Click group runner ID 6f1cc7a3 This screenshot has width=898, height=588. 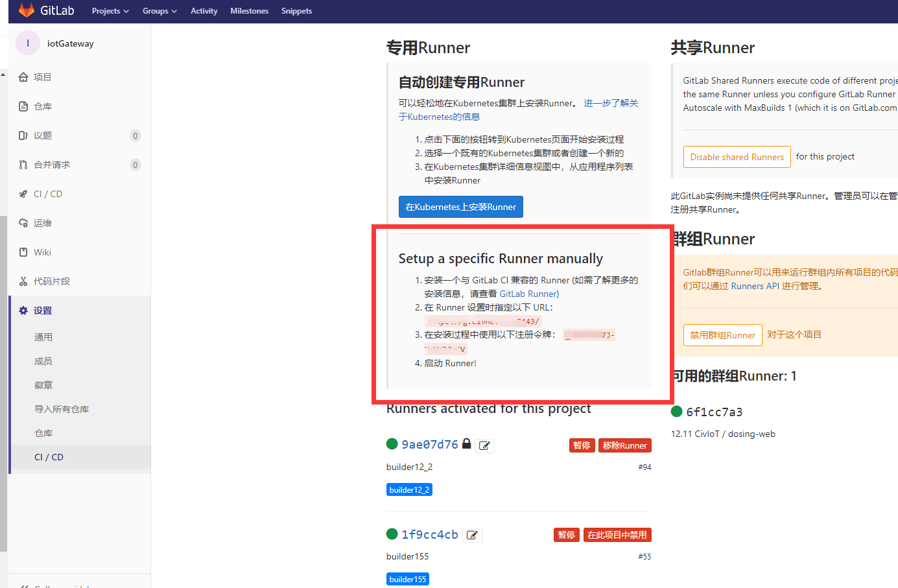coord(715,412)
